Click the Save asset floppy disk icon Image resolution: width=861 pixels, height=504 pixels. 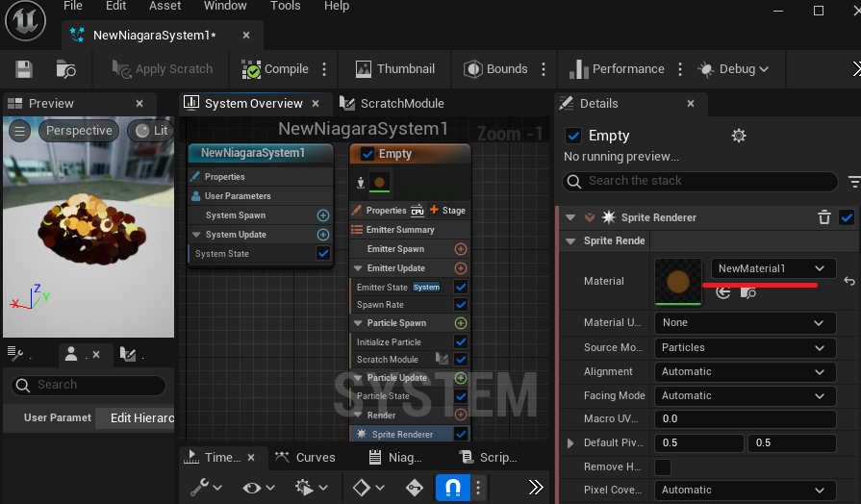click(24, 69)
